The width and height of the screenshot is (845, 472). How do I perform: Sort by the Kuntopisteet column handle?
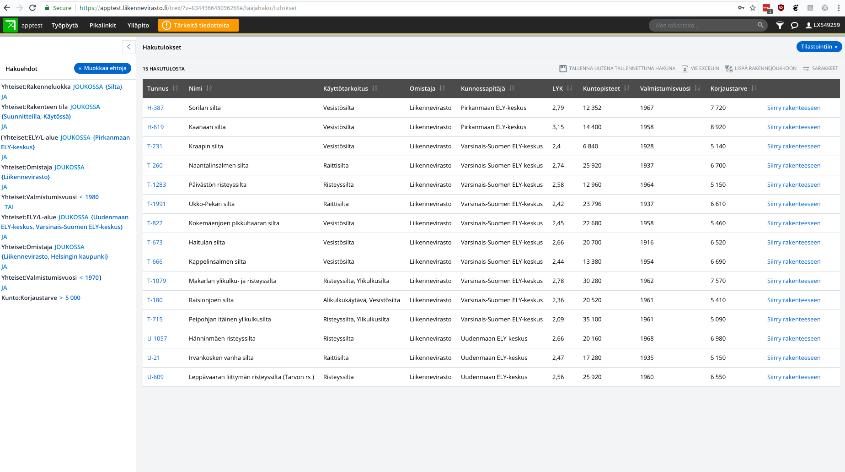[x=627, y=88]
